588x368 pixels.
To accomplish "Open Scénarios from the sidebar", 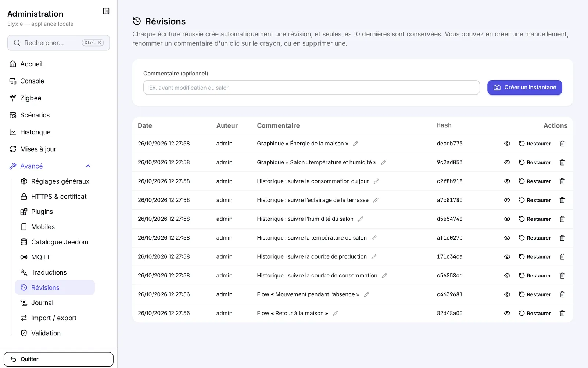I will [51, 115].
